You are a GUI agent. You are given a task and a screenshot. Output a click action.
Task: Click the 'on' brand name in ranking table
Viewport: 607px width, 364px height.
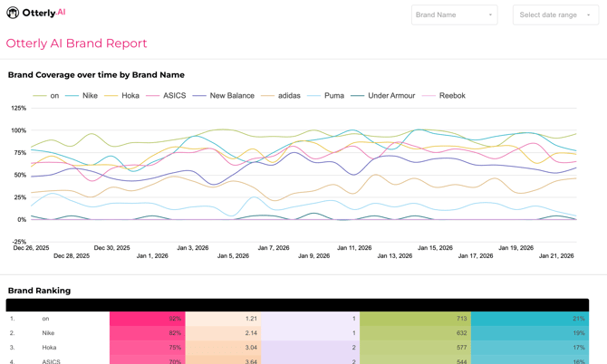click(x=45, y=319)
